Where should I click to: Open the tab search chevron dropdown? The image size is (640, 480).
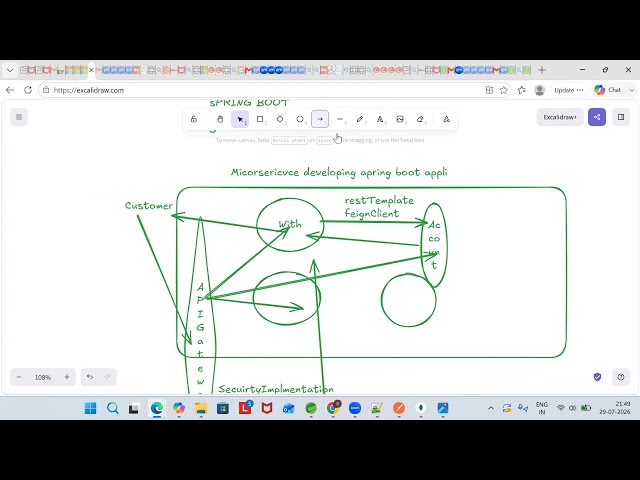pyautogui.click(x=10, y=70)
